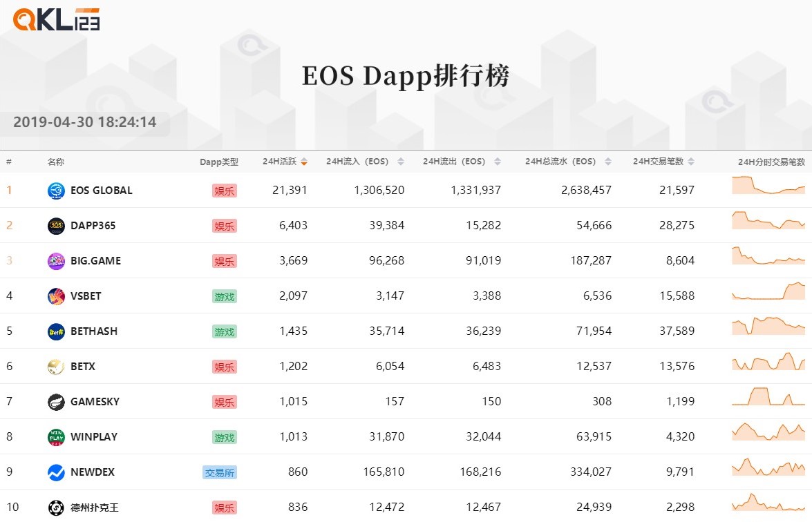Open the GAMESKY name link
Image resolution: width=812 pixels, height=522 pixels.
pos(95,401)
